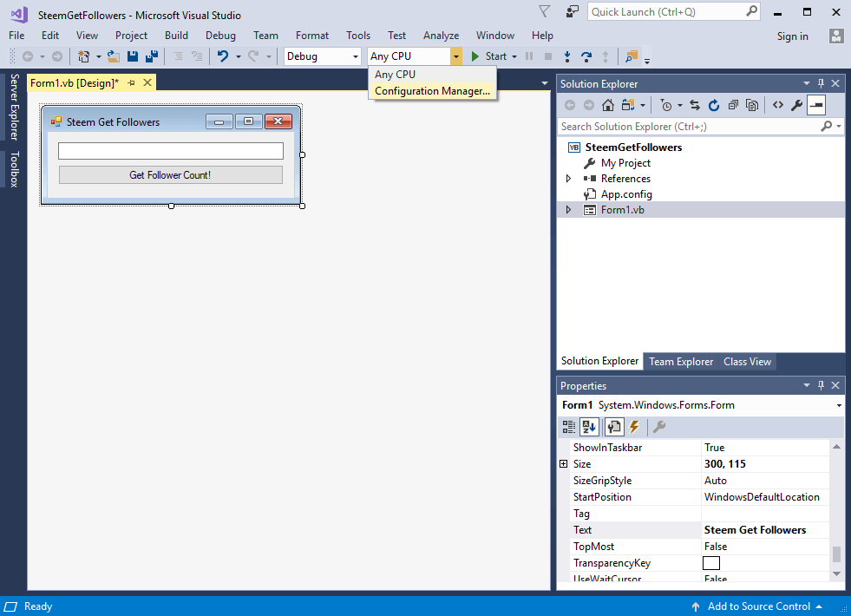Click the Step Into debug icon

[x=567, y=56]
